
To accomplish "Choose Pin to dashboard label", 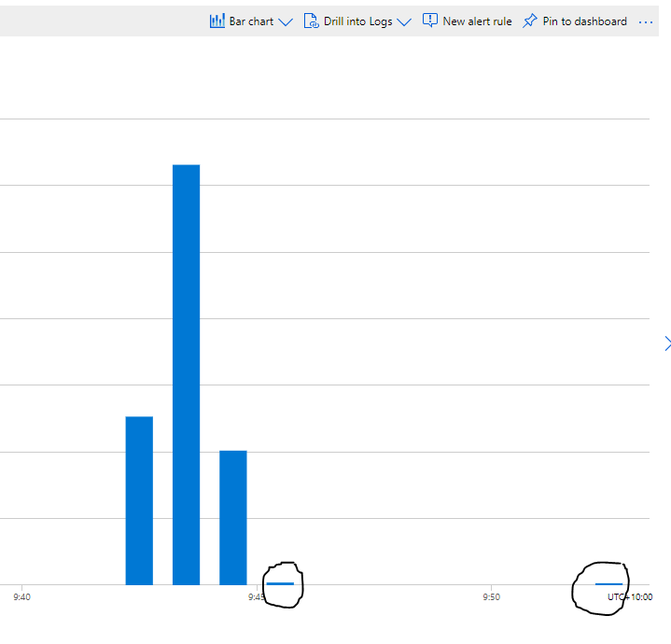I will pyautogui.click(x=584, y=21).
